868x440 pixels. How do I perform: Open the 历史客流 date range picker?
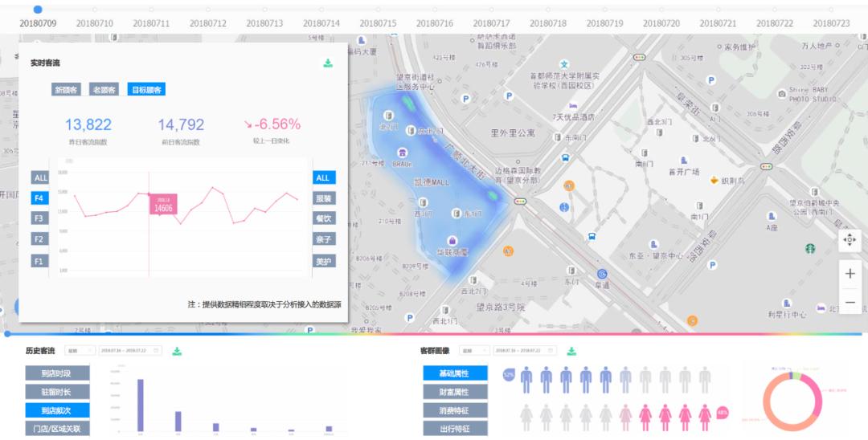click(x=131, y=351)
